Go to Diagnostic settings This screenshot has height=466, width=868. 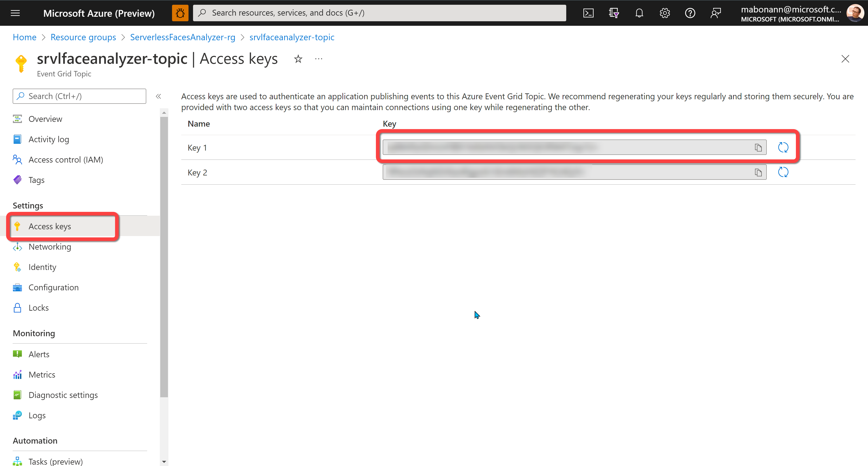click(63, 395)
